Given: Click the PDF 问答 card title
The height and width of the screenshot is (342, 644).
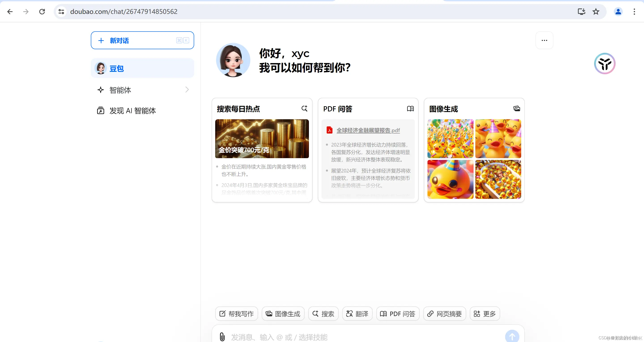Looking at the screenshot, I should click(x=338, y=109).
